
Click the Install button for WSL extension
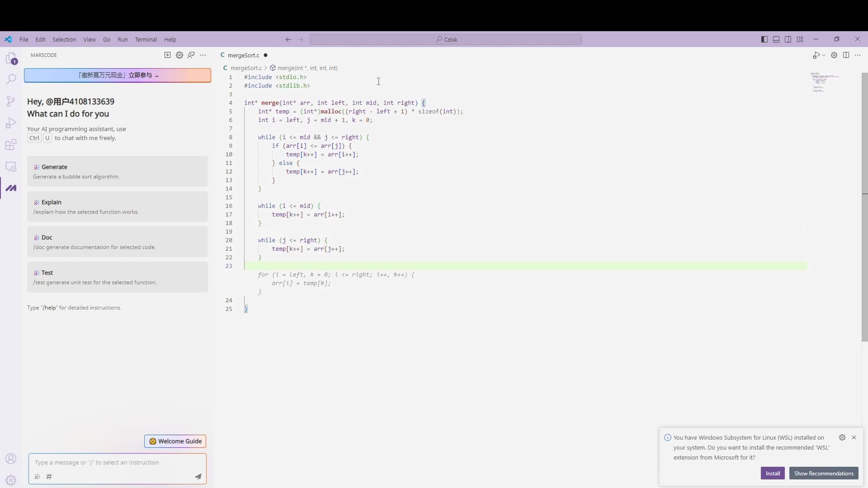coord(772,473)
